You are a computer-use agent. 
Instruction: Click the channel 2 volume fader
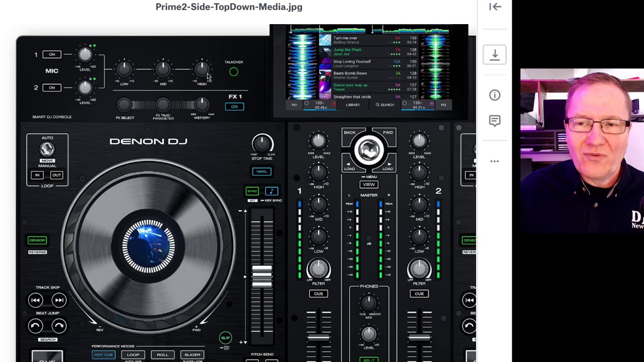[x=419, y=337]
